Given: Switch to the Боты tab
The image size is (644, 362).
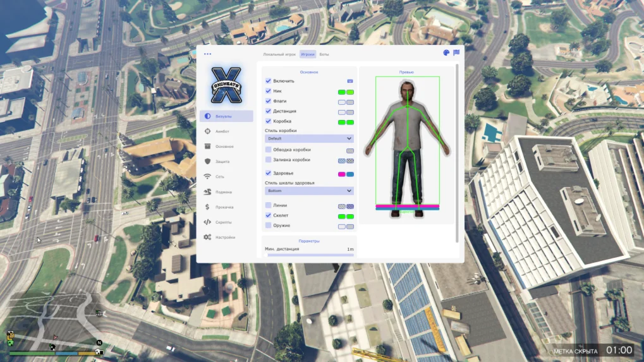Looking at the screenshot, I should coord(324,54).
